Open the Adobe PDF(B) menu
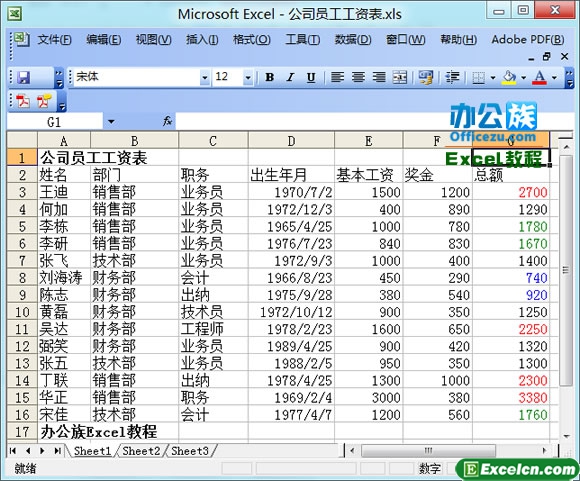Image resolution: width=580 pixels, height=481 pixels. tap(527, 39)
